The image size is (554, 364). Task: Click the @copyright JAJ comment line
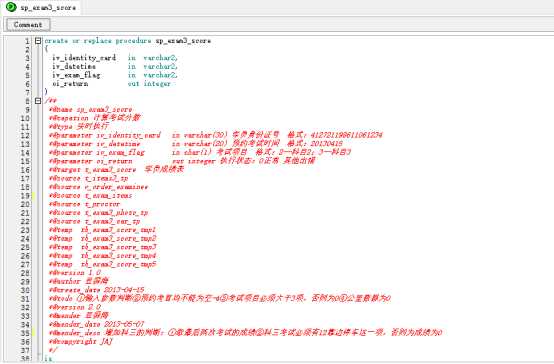tap(81, 341)
